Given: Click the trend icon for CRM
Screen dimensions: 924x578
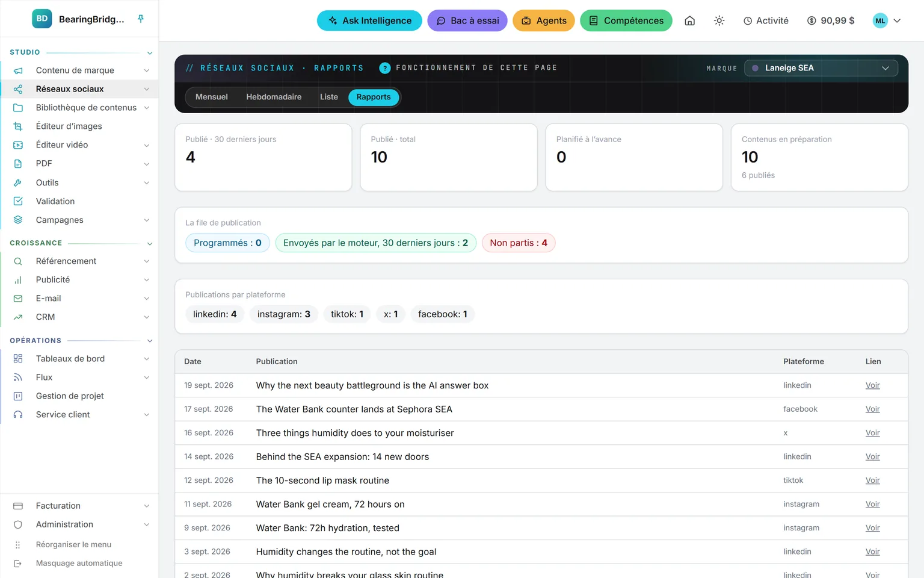Looking at the screenshot, I should tap(18, 317).
